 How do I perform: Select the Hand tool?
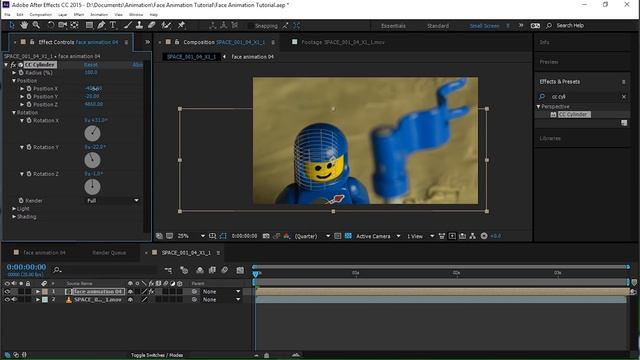coord(24,25)
